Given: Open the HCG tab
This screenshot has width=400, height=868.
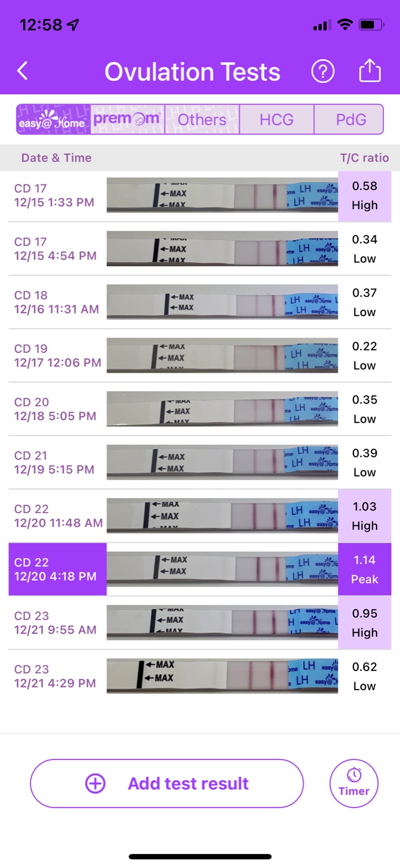Looking at the screenshot, I should click(x=276, y=119).
